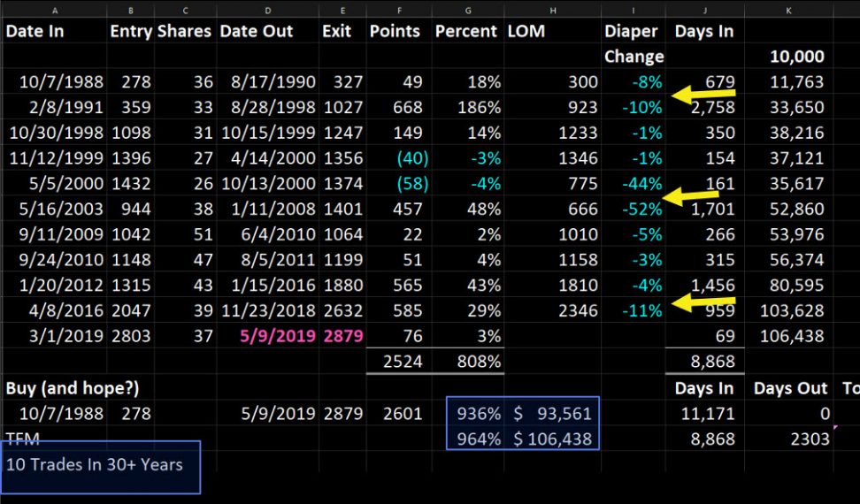Select the '-44%' diaper change cell
Image resolution: width=860 pixels, height=504 pixels.
coord(633,183)
